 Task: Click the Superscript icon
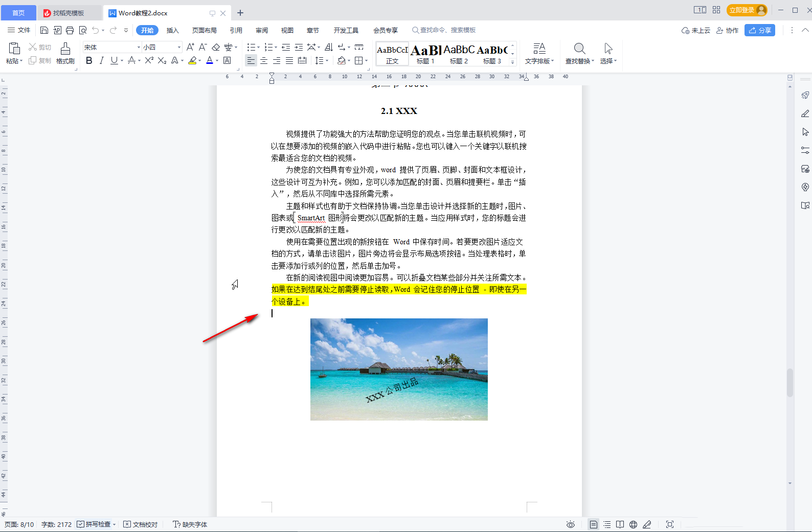click(149, 61)
